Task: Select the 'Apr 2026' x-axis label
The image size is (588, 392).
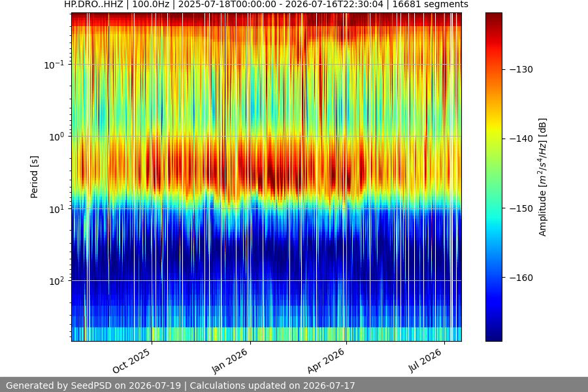Action: [326, 361]
